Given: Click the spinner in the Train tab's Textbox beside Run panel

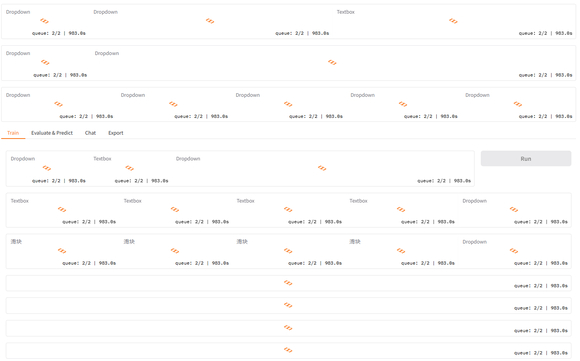Looking at the screenshot, I should [x=129, y=168].
